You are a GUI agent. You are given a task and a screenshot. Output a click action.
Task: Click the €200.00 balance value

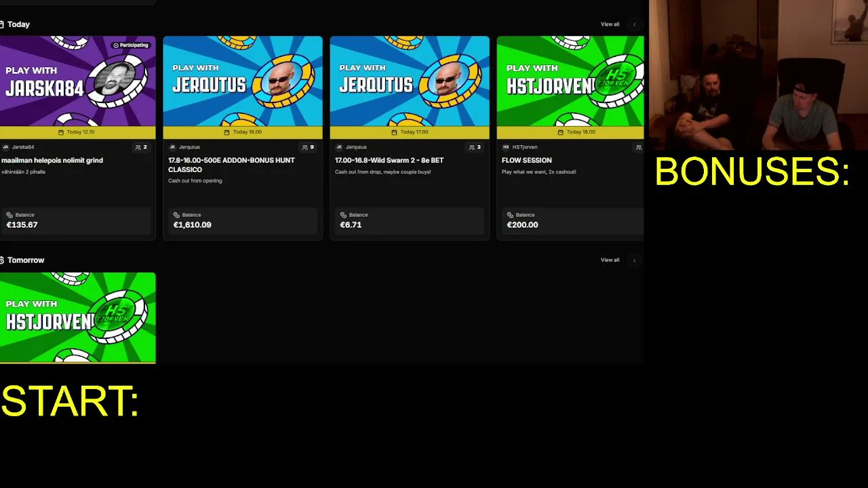[523, 225]
